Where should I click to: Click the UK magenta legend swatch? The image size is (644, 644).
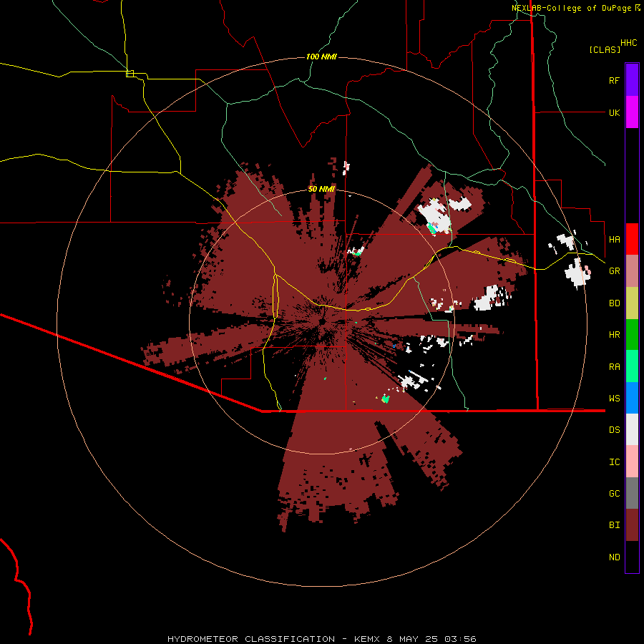(x=632, y=112)
